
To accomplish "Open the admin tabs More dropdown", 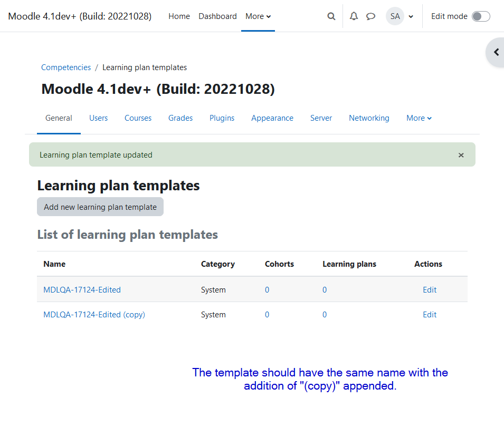I will pyautogui.click(x=419, y=118).
